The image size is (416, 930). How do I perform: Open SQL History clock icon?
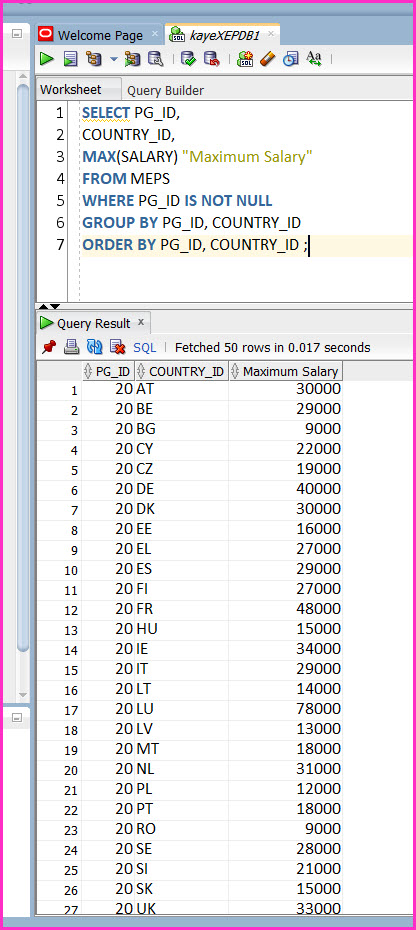click(290, 58)
